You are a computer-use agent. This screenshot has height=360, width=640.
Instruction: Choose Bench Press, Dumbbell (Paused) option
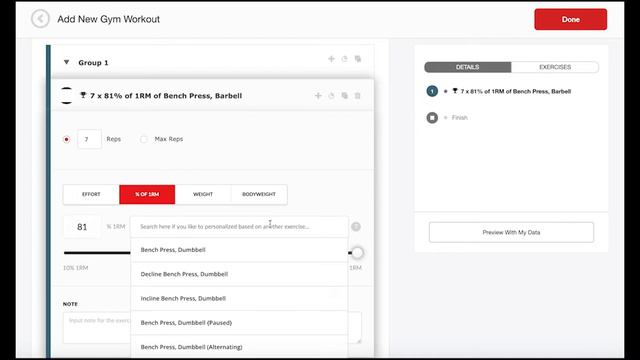[239, 322]
